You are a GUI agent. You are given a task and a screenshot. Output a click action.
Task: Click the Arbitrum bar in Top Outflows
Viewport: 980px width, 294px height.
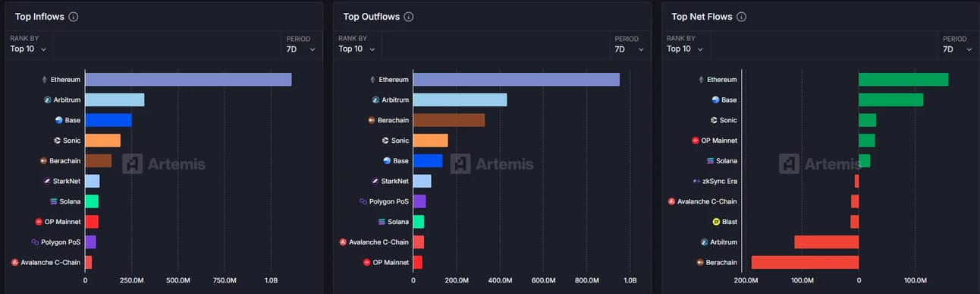click(460, 100)
